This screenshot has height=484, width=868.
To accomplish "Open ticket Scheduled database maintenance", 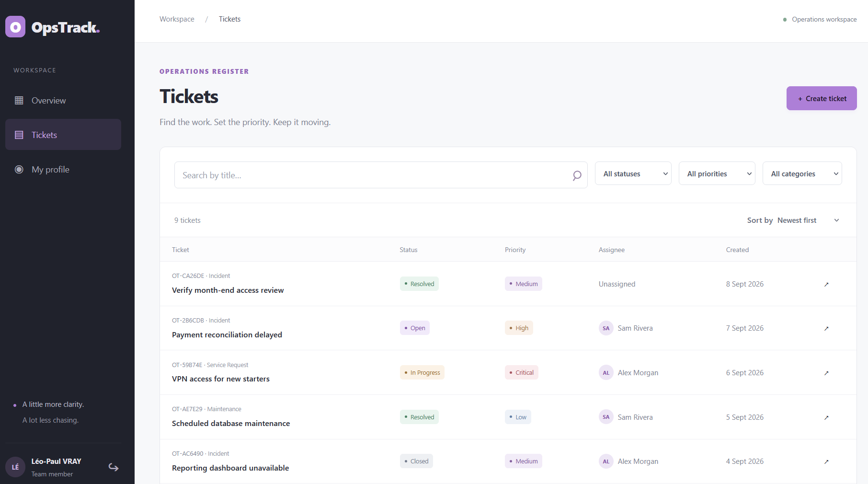I will click(231, 423).
